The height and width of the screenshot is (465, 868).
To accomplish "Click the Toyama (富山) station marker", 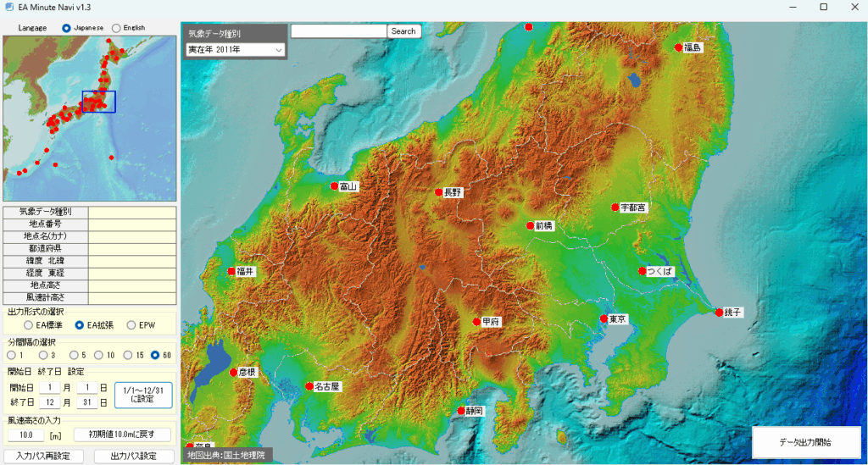I will pyautogui.click(x=334, y=186).
